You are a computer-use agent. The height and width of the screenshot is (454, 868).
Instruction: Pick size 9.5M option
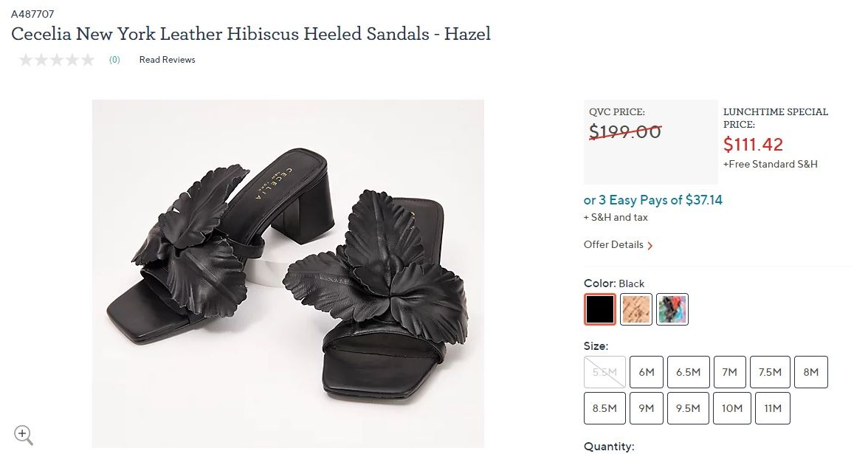(x=688, y=408)
